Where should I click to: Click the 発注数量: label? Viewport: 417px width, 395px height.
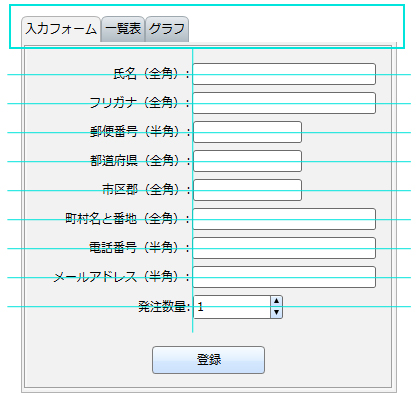(x=164, y=307)
